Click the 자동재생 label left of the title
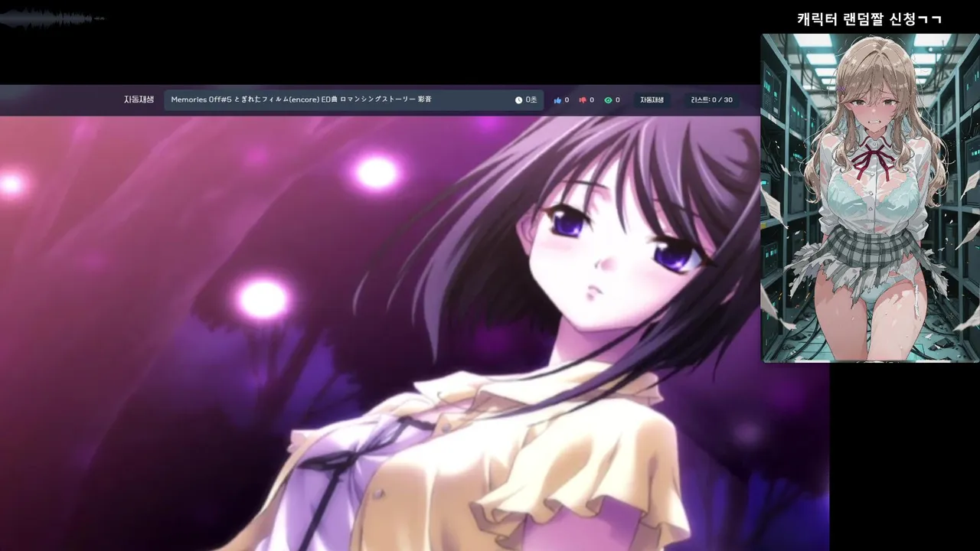 [139, 99]
